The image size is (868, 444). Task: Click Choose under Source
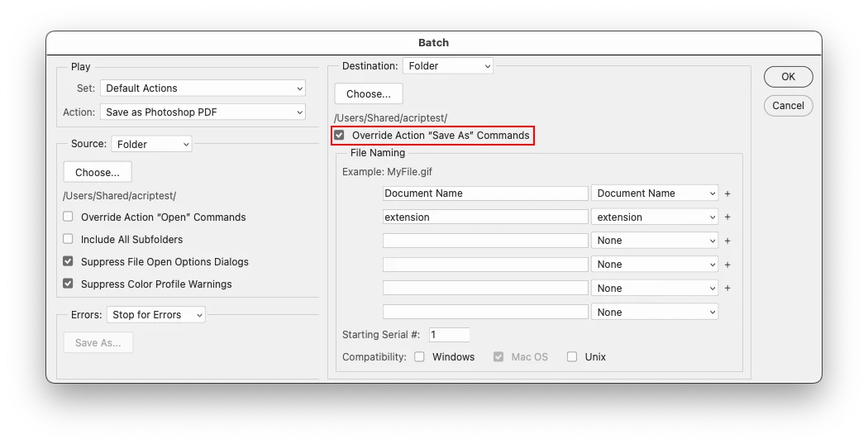(98, 172)
